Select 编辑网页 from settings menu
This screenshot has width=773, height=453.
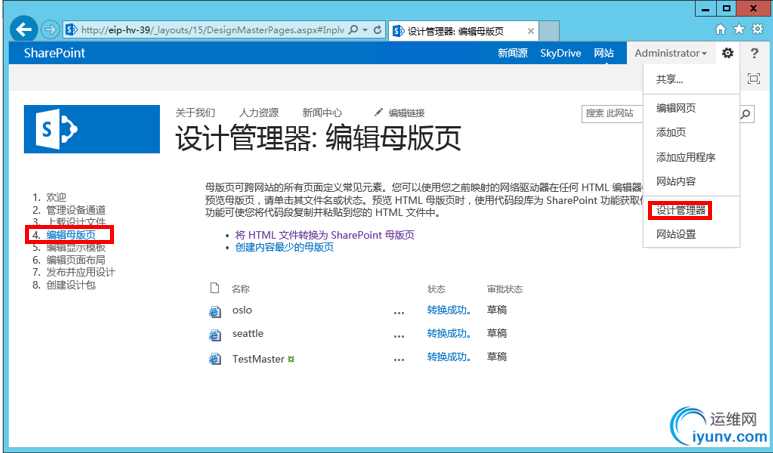(x=676, y=108)
